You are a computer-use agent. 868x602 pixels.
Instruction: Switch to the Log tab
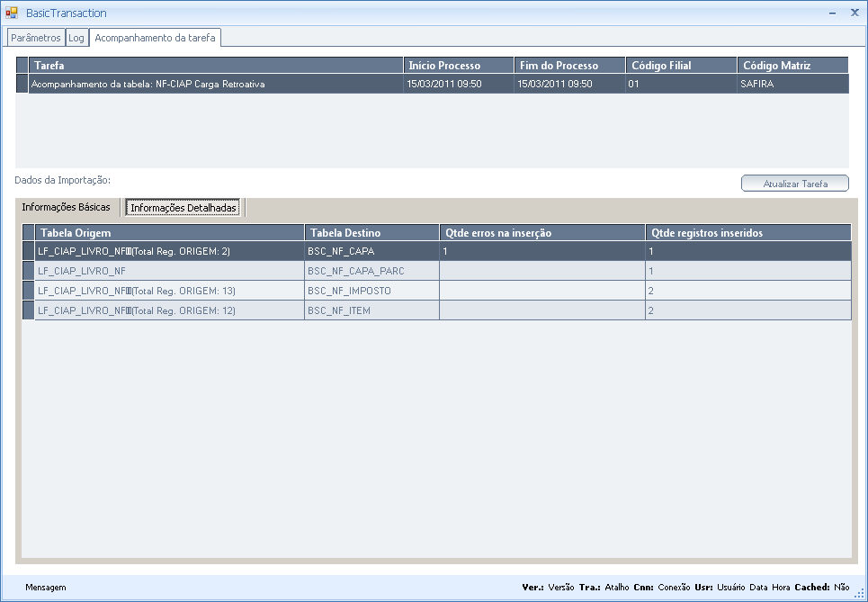(76, 38)
